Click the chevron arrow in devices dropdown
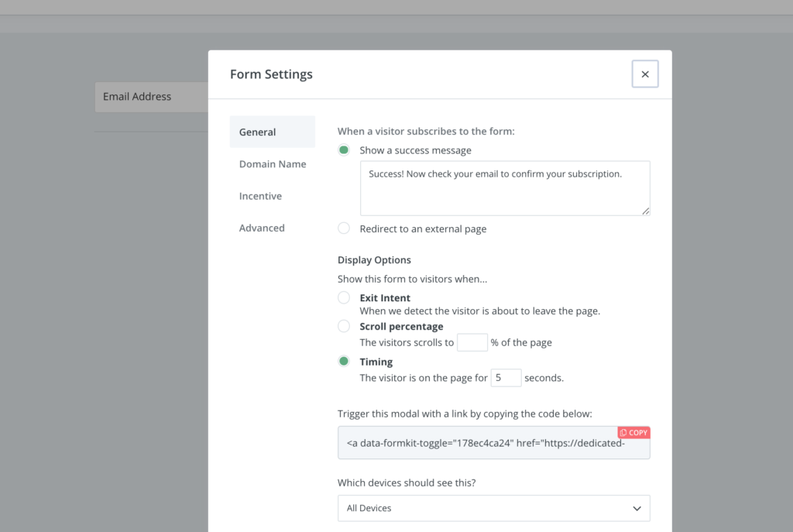The height and width of the screenshot is (532, 793). point(637,509)
